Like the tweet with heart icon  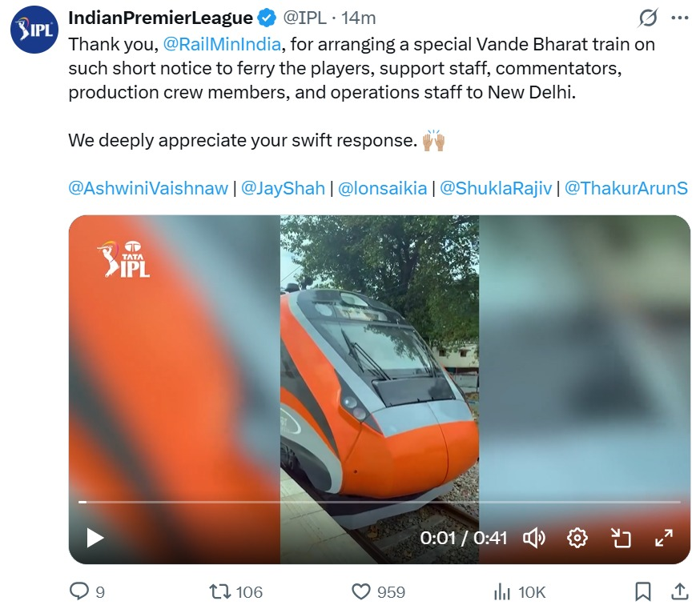tap(361, 591)
